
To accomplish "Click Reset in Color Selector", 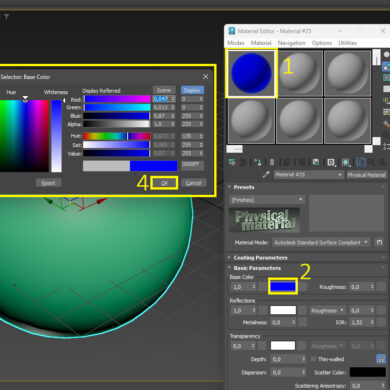I will [49, 183].
